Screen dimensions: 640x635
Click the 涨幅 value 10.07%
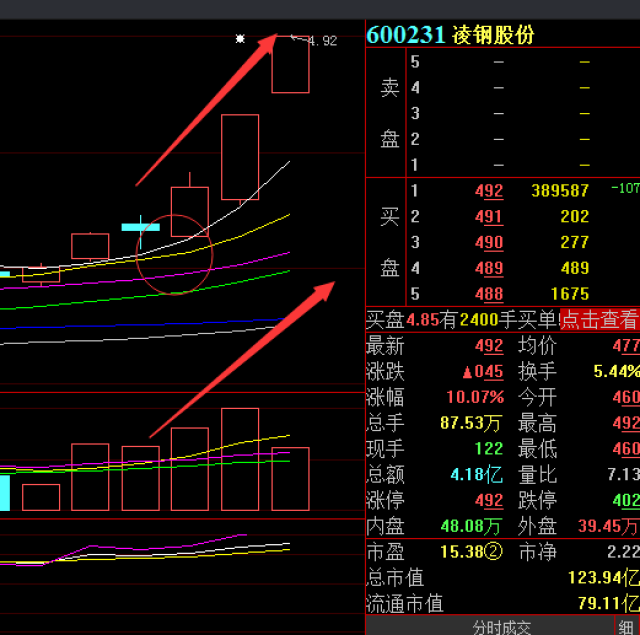pyautogui.click(x=475, y=397)
